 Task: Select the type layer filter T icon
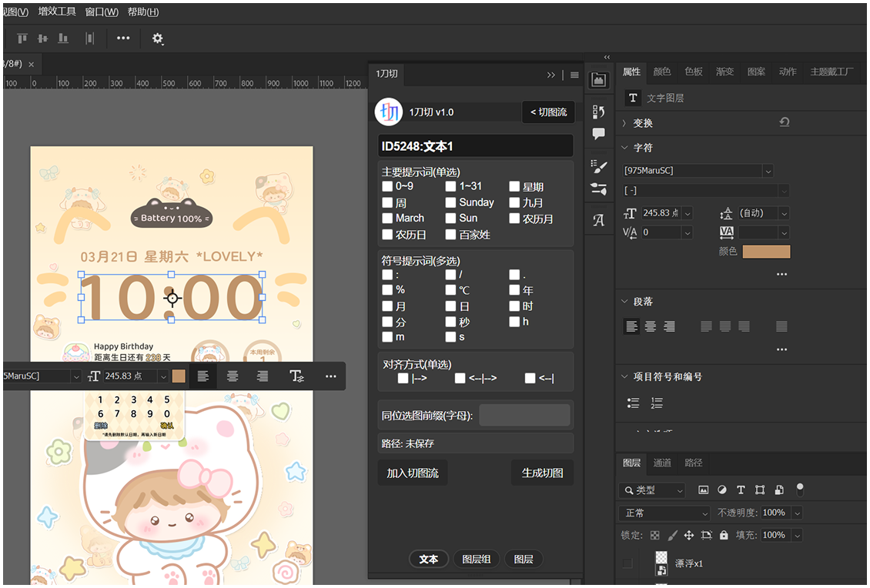(x=741, y=490)
